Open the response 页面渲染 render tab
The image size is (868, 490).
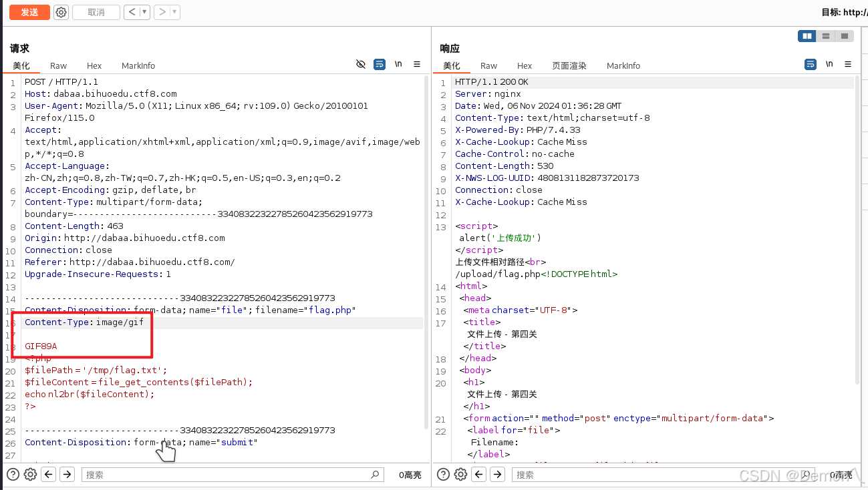569,65
